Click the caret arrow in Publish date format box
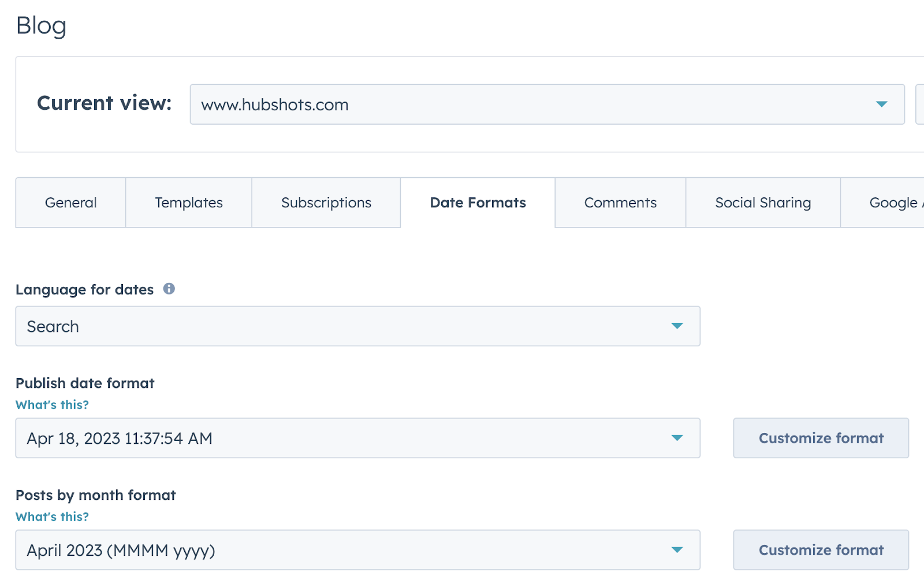The height and width of the screenshot is (583, 924). pos(677,438)
